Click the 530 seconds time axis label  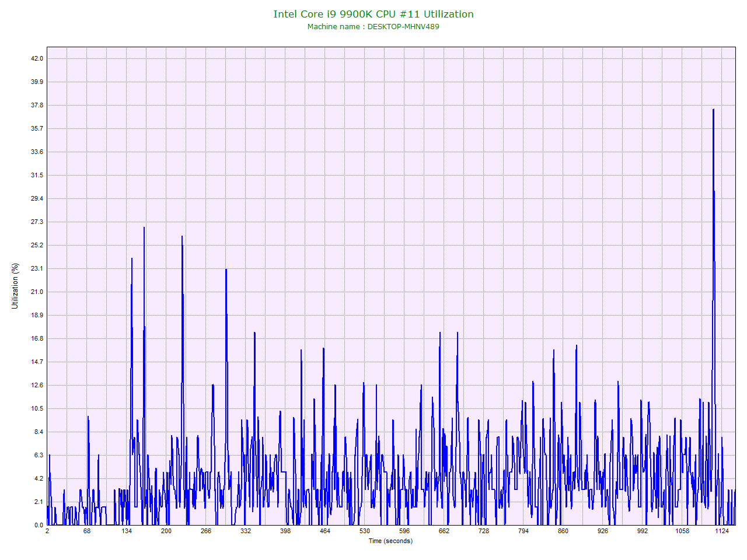tap(365, 531)
